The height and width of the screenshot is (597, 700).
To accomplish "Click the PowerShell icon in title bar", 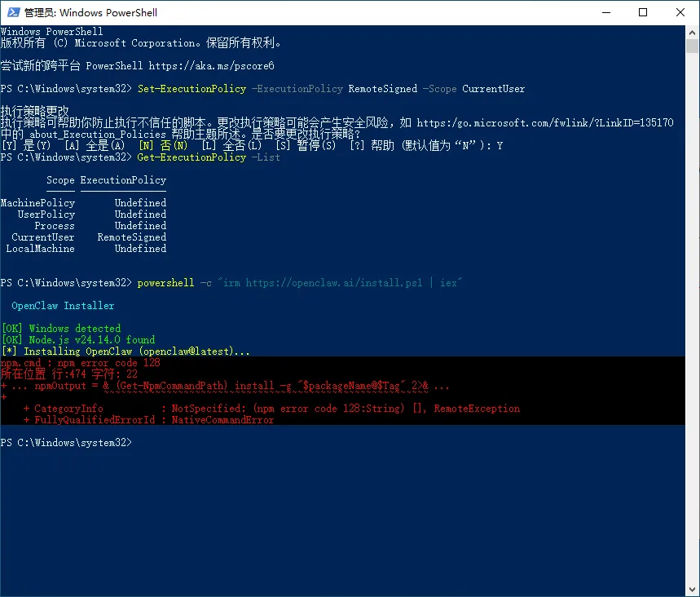I will tap(13, 12).
